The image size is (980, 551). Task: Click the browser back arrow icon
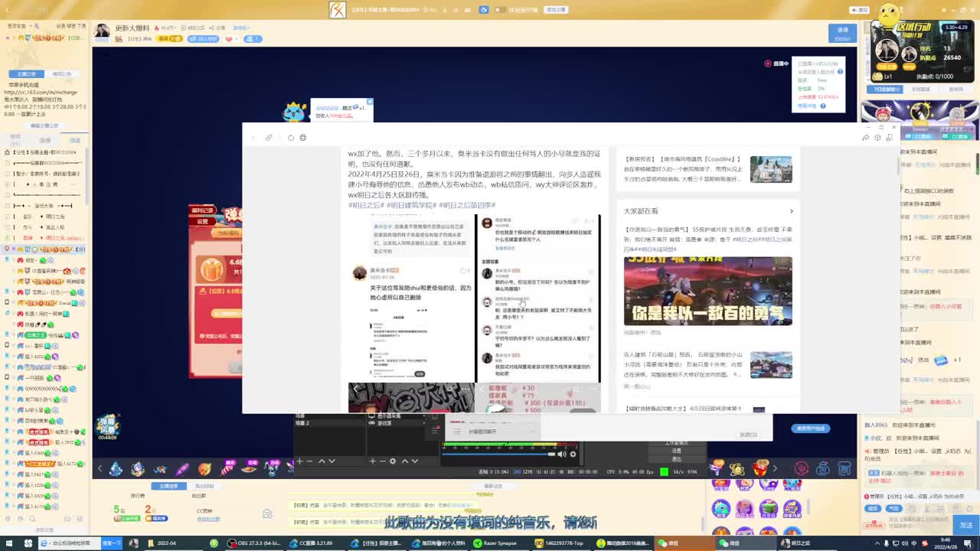point(253,138)
